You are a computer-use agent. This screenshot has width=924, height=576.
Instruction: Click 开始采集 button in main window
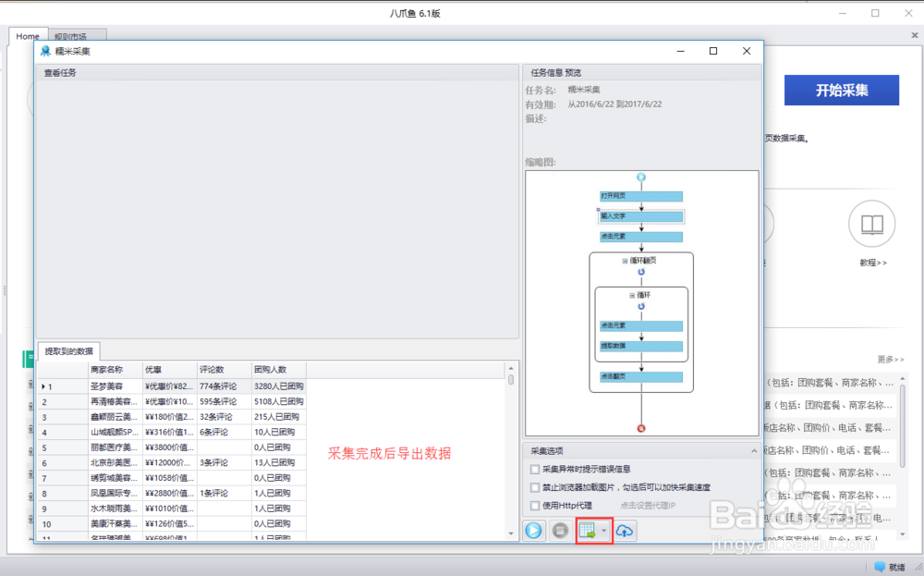(x=842, y=91)
